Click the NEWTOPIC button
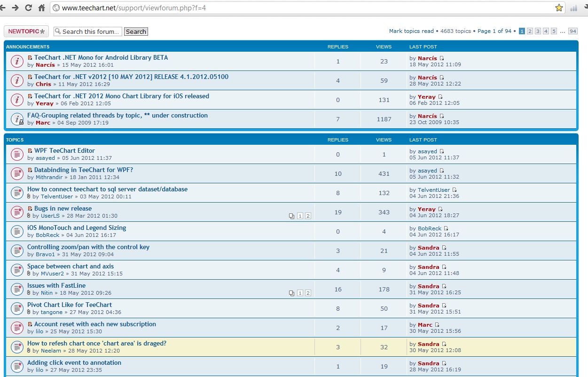The image size is (588, 377). pyautogui.click(x=26, y=31)
